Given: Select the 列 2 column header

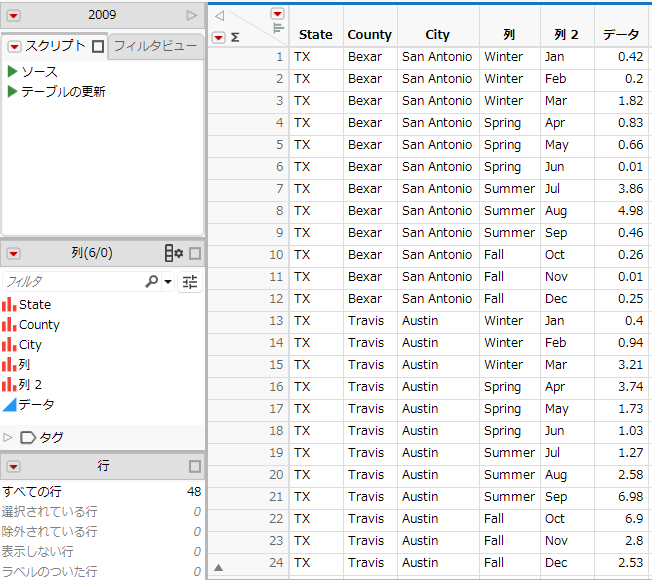Looking at the screenshot, I should (566, 35).
